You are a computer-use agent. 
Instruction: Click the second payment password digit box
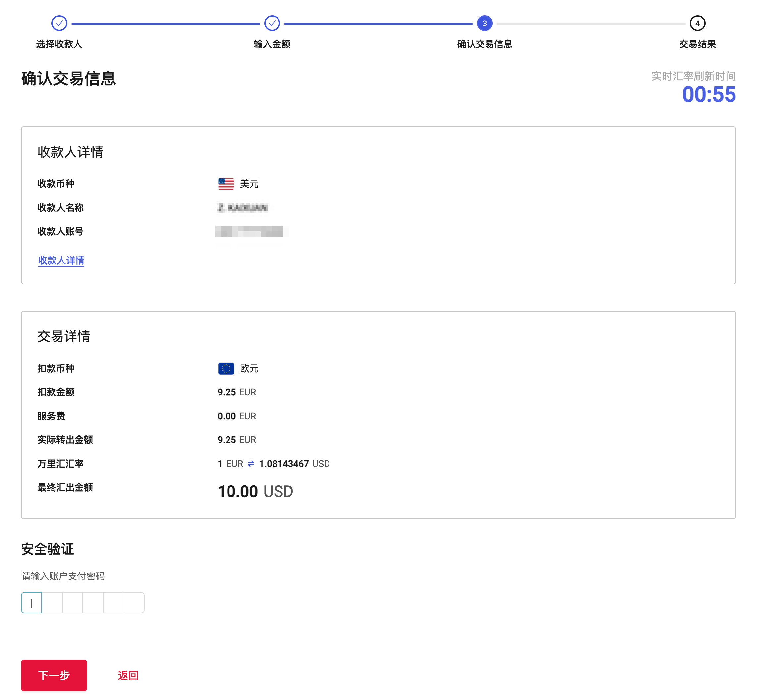coord(52,603)
